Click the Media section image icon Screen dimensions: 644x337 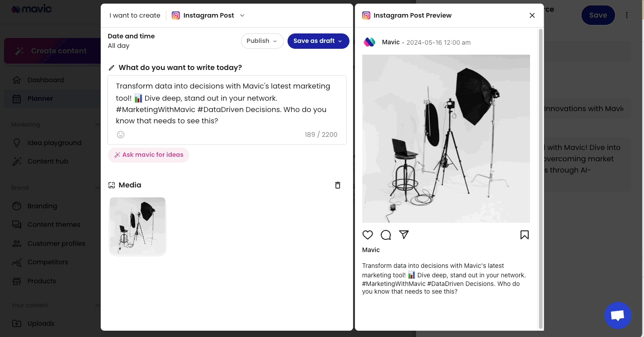[x=112, y=185]
